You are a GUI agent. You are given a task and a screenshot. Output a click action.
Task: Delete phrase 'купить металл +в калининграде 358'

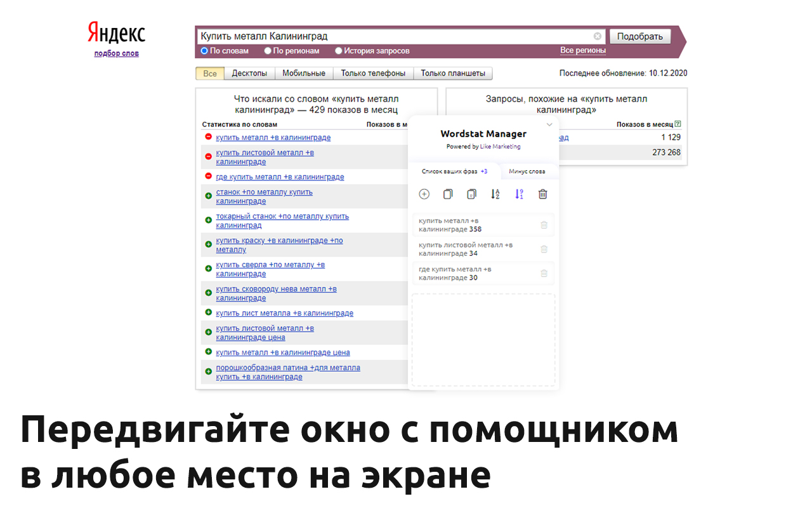544,225
